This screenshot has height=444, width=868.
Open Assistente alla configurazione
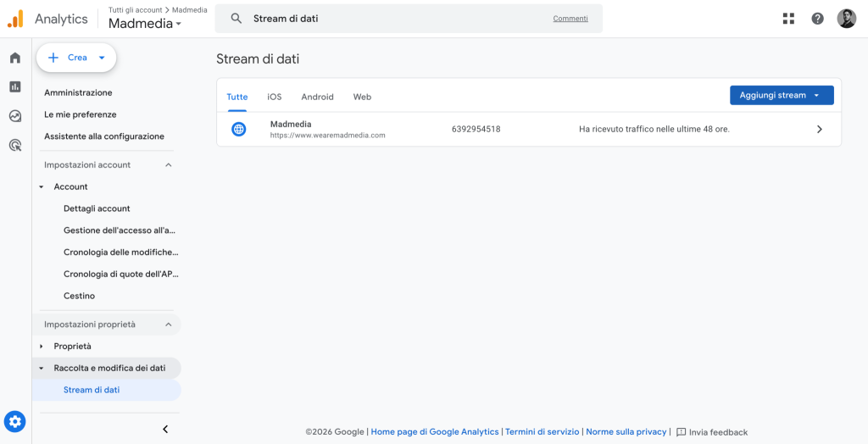coord(104,136)
